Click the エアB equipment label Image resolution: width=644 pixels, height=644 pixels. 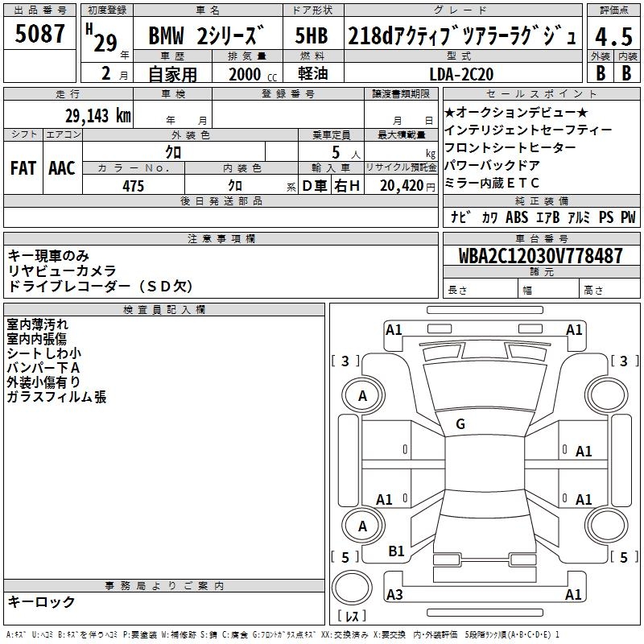(548, 217)
